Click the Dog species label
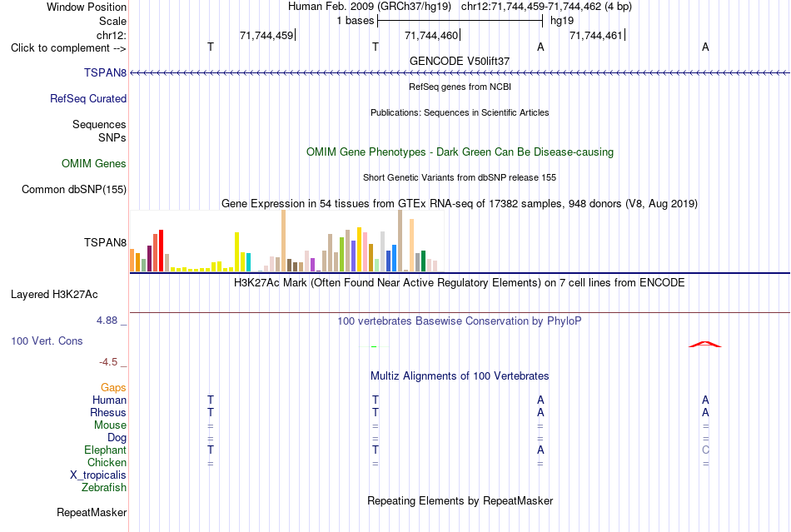The image size is (791, 532). 117,438
